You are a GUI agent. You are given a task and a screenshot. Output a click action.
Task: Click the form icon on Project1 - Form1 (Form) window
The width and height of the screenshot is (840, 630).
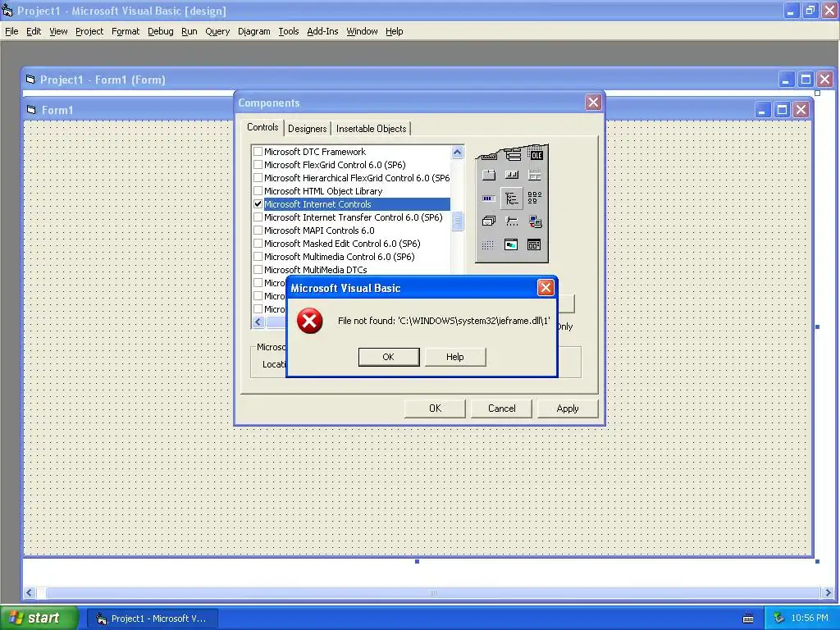(30, 80)
